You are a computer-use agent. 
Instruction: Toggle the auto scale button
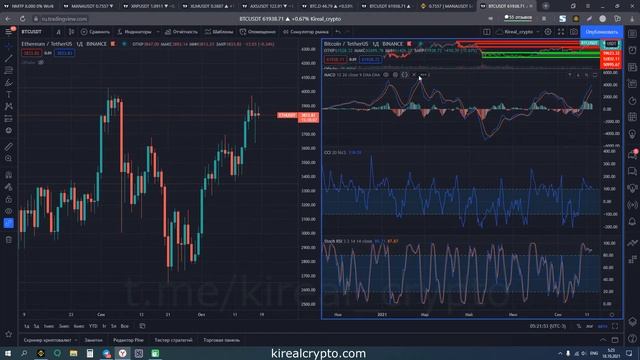(602, 326)
